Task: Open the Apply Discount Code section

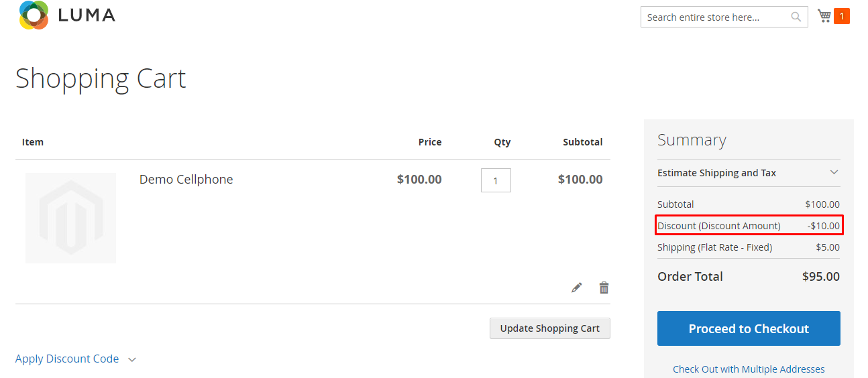Action: coord(67,359)
